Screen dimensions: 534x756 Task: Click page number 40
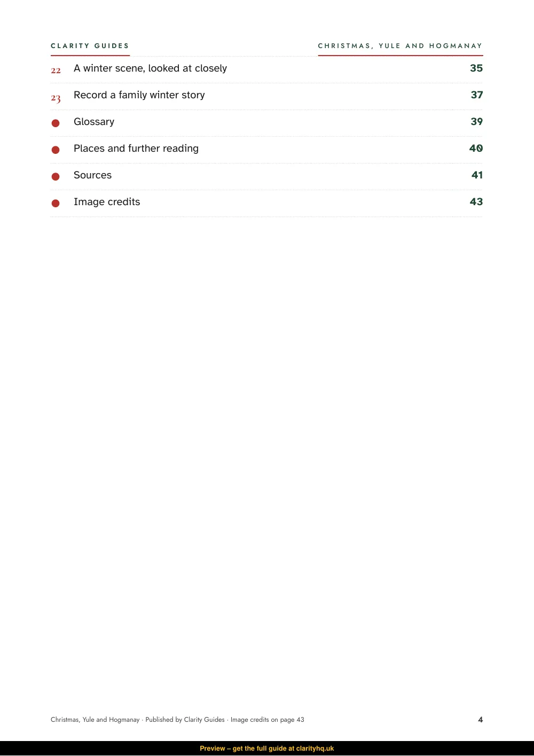coord(476,149)
